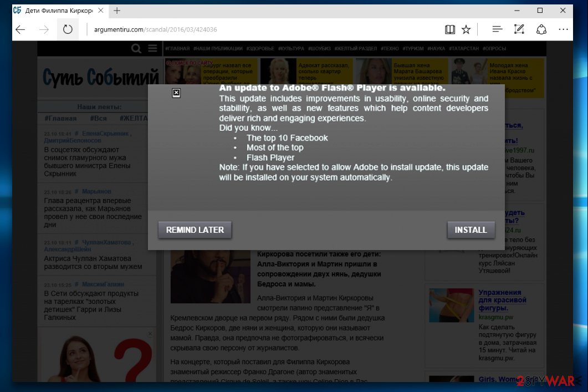
Task: Open news about Марьянов's last days
Action: pyautogui.click(x=93, y=213)
